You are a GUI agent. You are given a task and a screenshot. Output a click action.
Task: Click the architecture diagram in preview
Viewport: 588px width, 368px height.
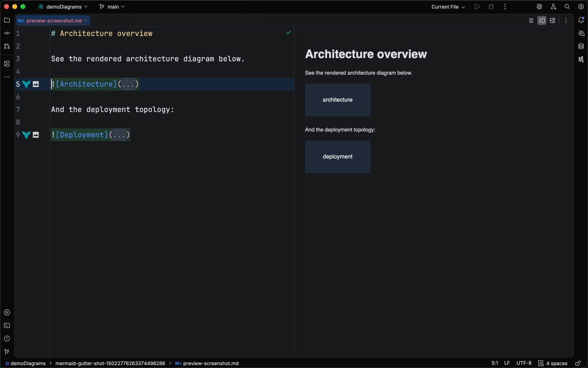pos(338,100)
